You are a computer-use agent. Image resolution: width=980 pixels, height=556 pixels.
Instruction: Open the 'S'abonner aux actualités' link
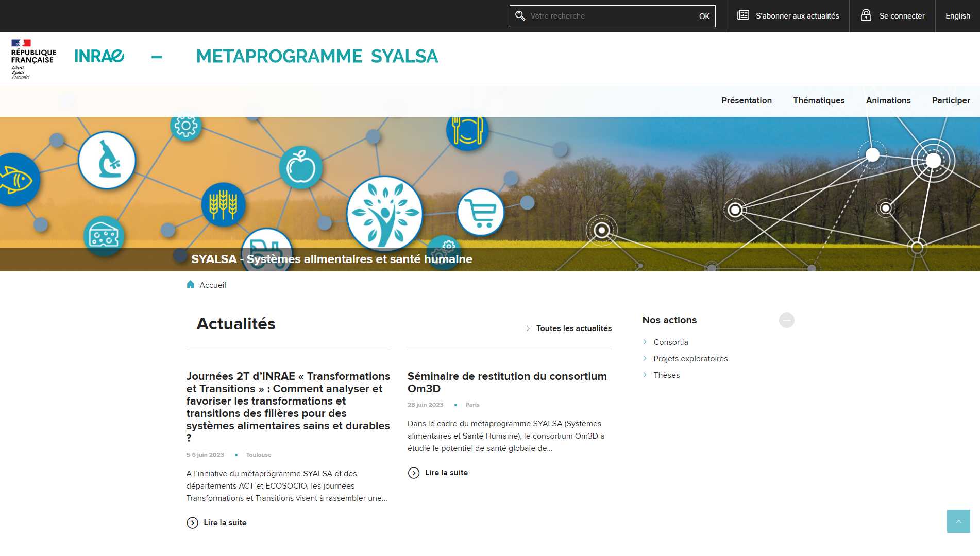[x=797, y=16]
